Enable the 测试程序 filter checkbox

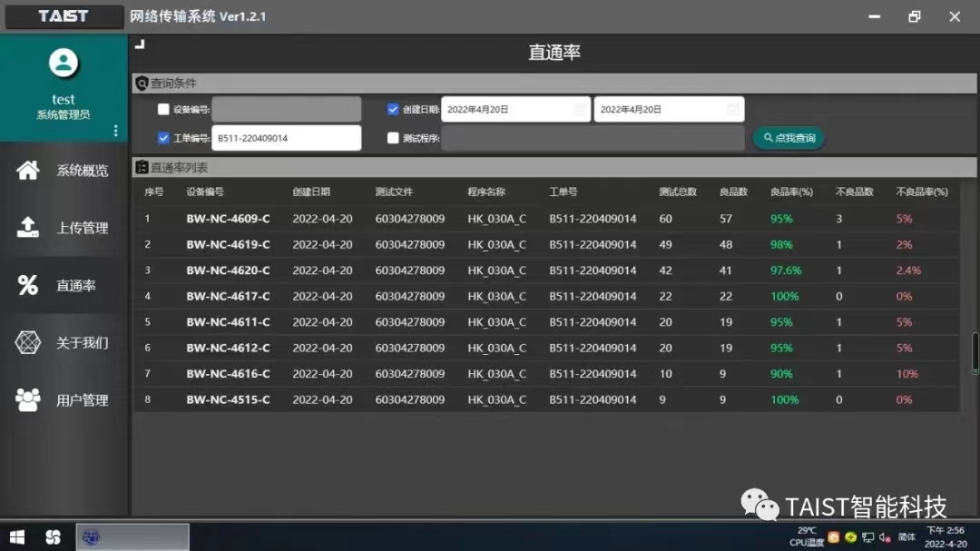(393, 138)
